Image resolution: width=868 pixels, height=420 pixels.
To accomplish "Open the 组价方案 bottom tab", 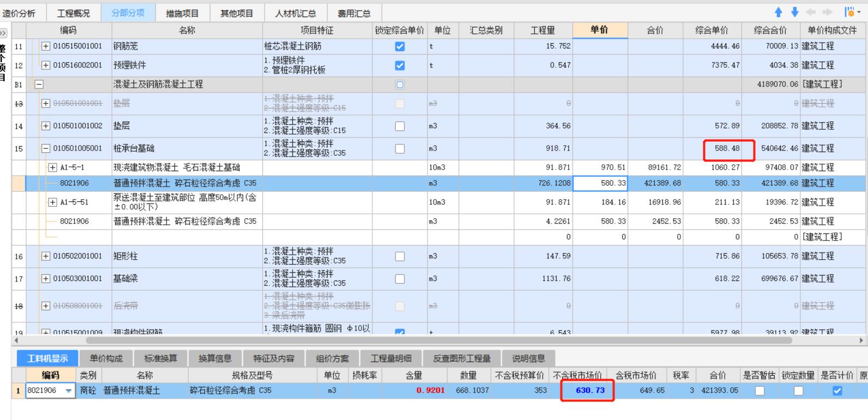I will 332,358.
